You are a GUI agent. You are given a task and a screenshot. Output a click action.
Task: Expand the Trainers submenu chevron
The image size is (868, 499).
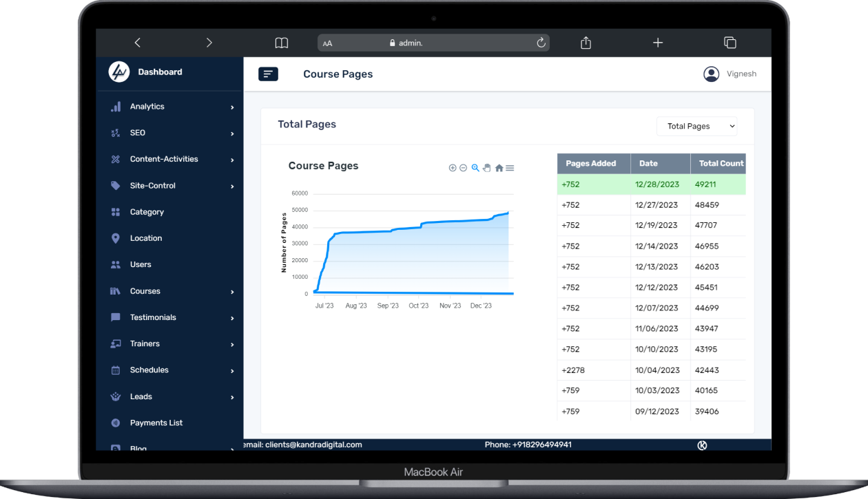(x=232, y=344)
